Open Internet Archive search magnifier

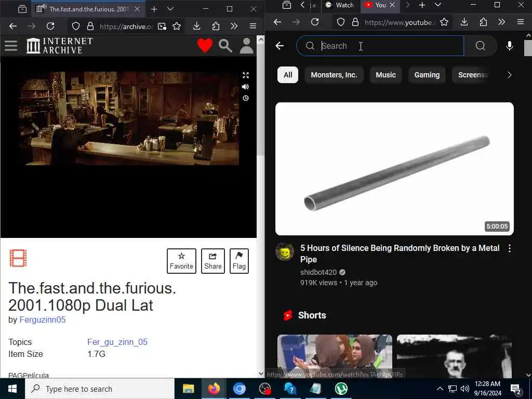225,46
